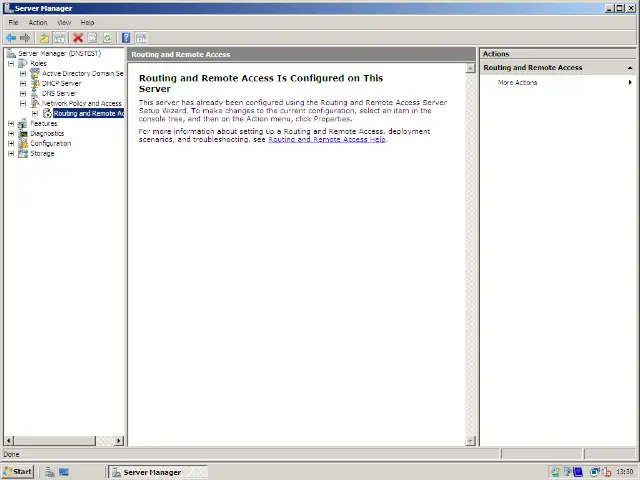This screenshot has height=480, width=640.
Task: Click content pane scrollbar down arrow
Action: click(x=471, y=441)
